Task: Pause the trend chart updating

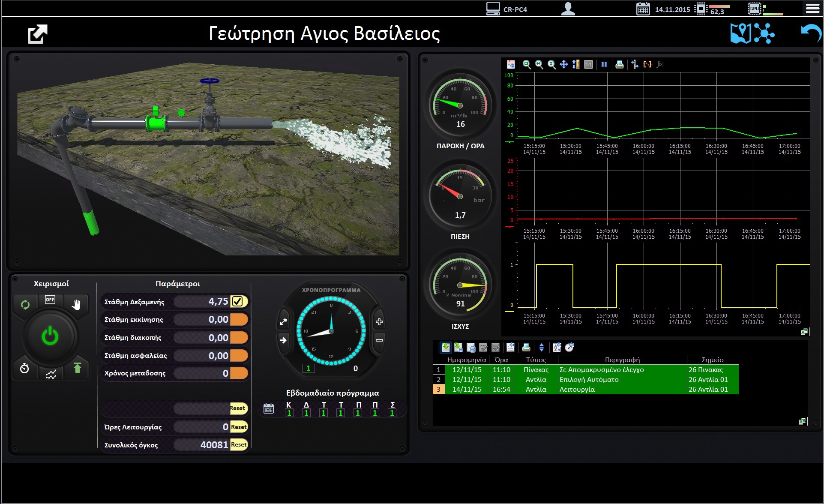Action: [x=604, y=64]
